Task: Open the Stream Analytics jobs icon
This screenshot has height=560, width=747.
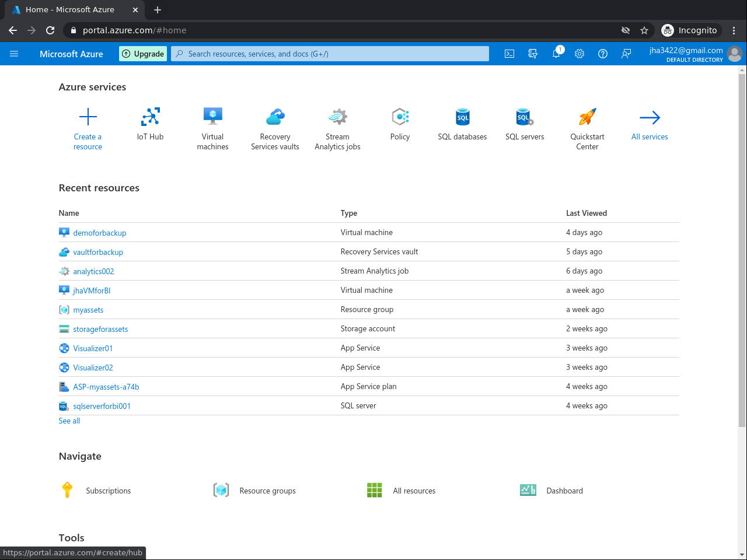Action: tap(337, 117)
